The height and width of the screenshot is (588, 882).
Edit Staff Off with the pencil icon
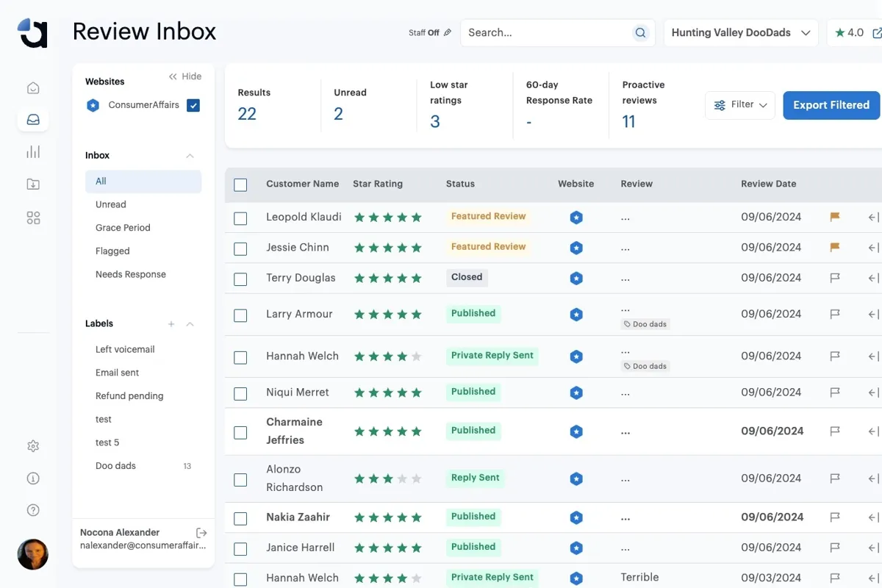point(448,32)
